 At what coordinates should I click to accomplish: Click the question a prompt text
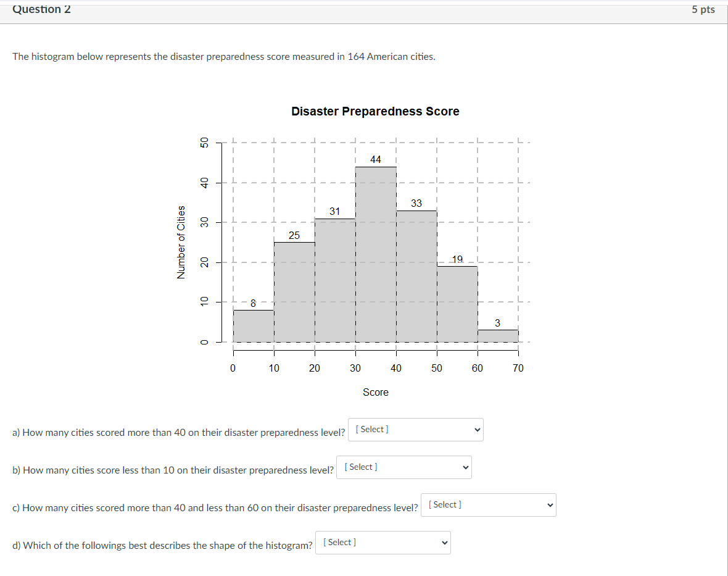pyautogui.click(x=179, y=432)
